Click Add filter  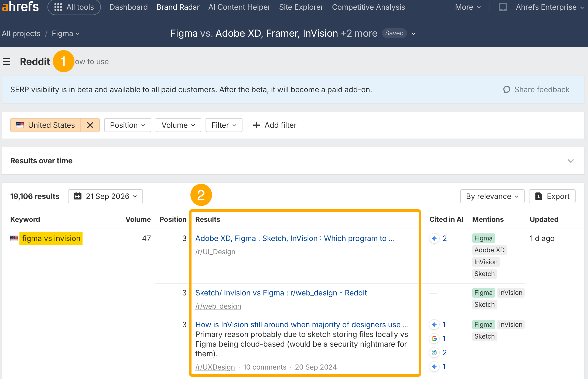275,125
